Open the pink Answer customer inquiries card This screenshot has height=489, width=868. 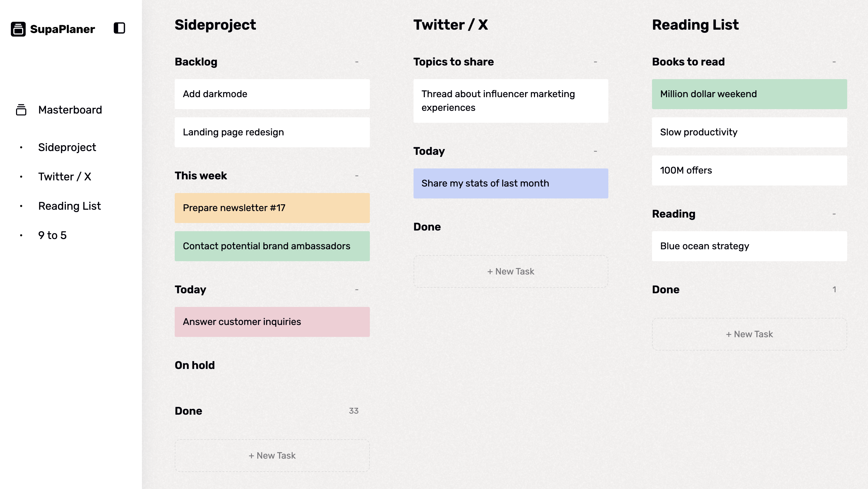pos(272,322)
